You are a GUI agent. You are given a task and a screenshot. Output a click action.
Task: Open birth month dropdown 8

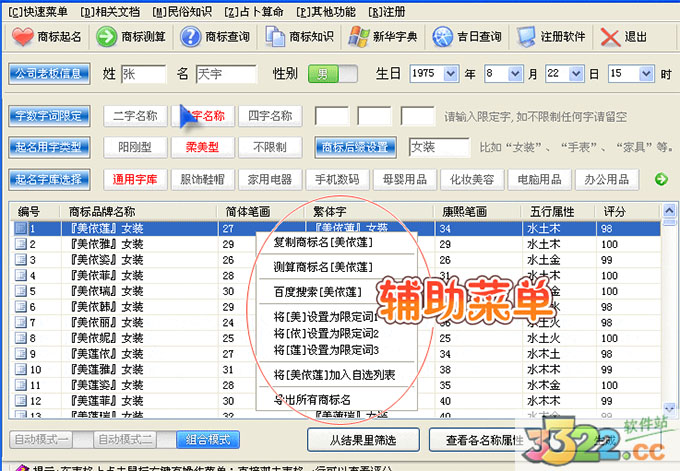coord(515,74)
